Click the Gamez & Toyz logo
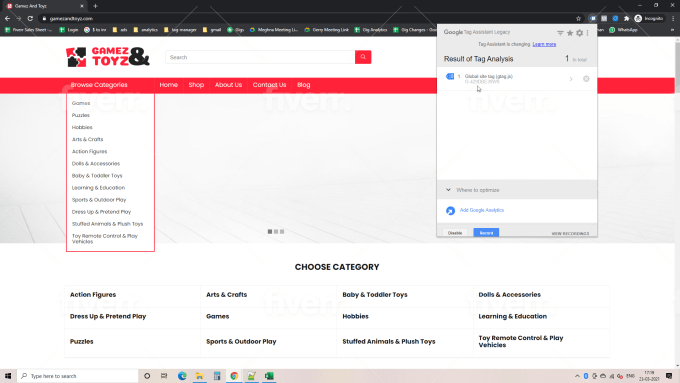 [108, 57]
